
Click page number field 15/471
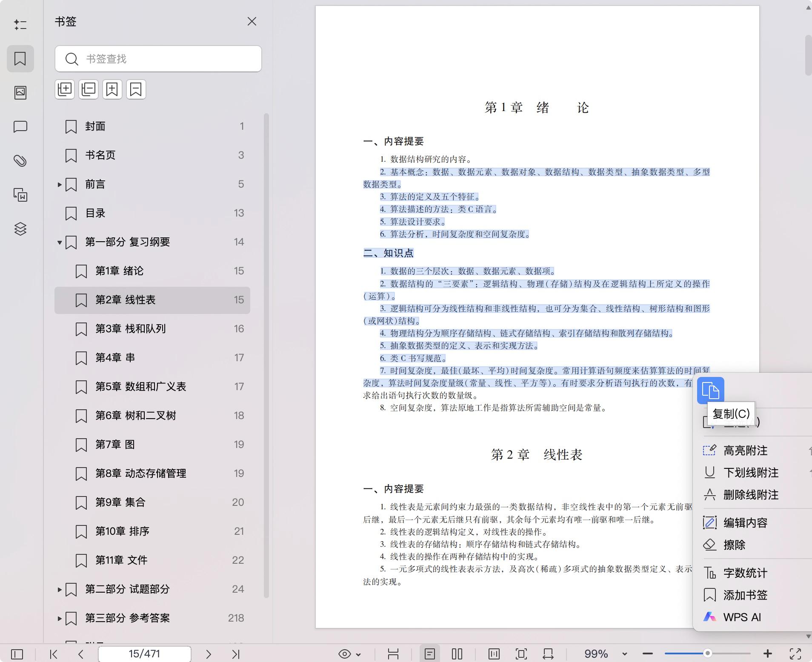(x=145, y=654)
